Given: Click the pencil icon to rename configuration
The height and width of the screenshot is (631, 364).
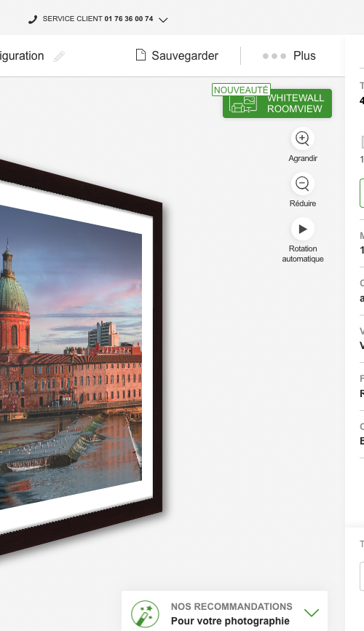Looking at the screenshot, I should (x=59, y=56).
